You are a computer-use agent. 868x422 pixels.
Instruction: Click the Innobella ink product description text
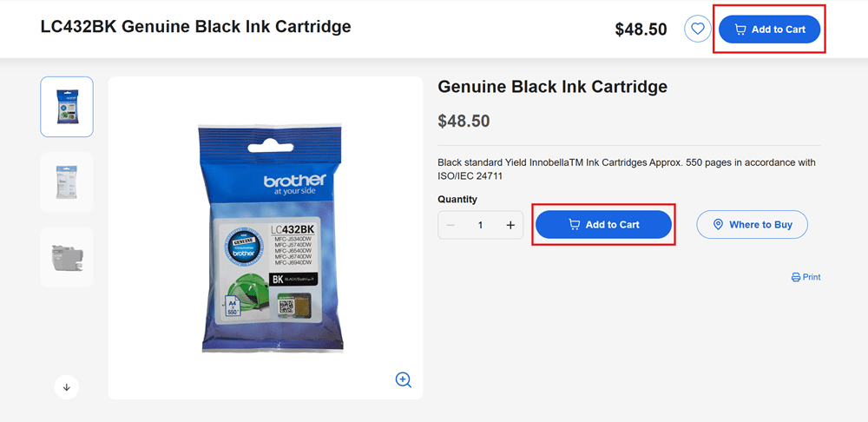point(626,168)
